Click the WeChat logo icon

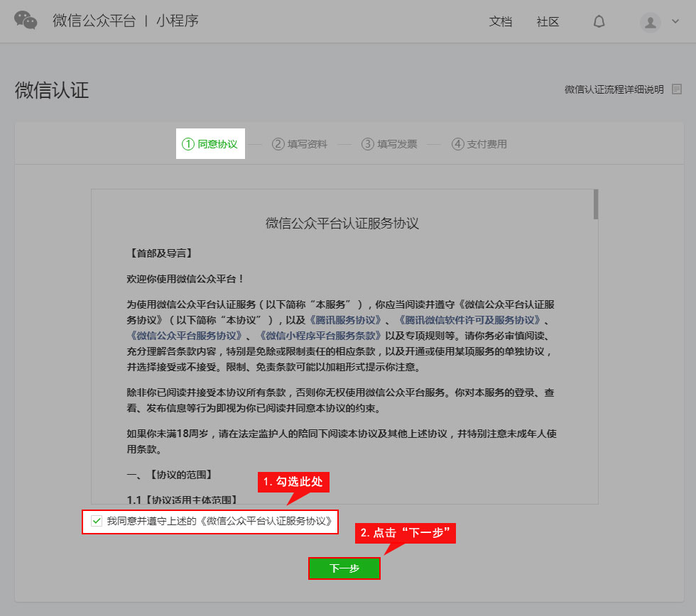coord(26,21)
